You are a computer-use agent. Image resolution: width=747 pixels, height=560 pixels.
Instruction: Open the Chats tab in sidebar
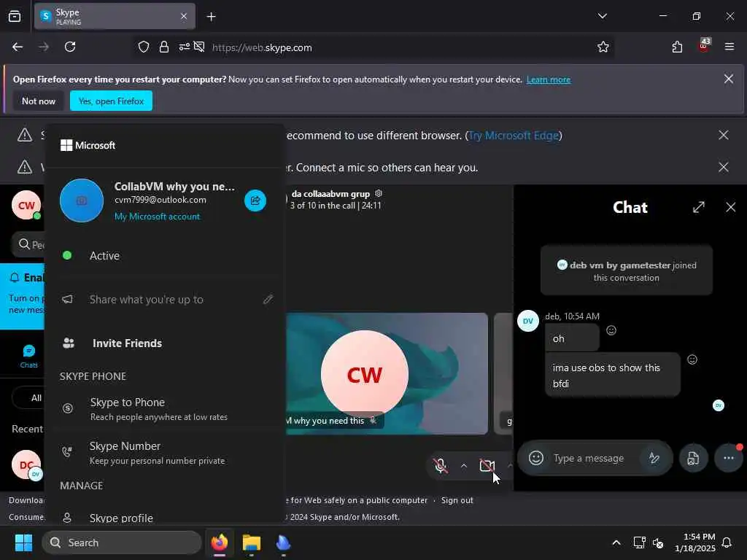click(28, 356)
